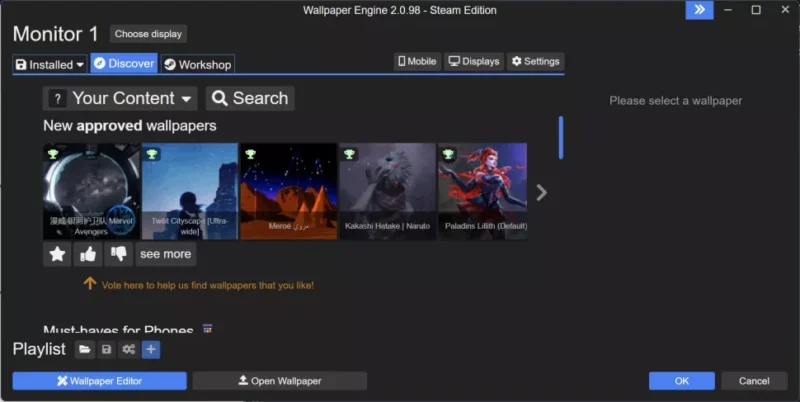
Task: Expand the Installed dropdown
Action: [49, 64]
